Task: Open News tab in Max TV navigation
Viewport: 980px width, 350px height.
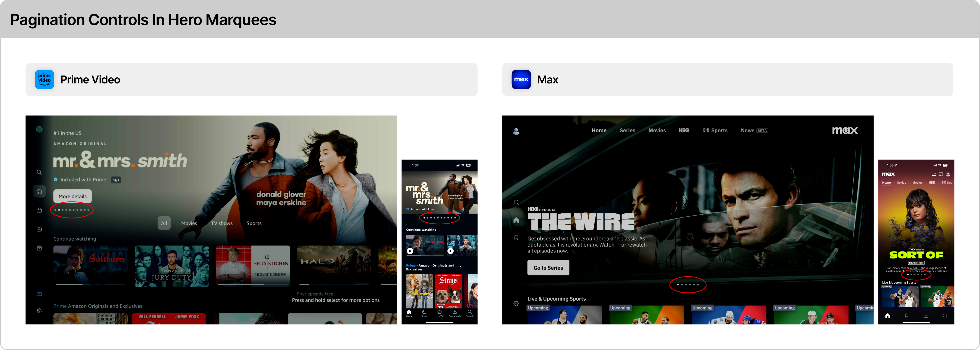Action: point(747,131)
